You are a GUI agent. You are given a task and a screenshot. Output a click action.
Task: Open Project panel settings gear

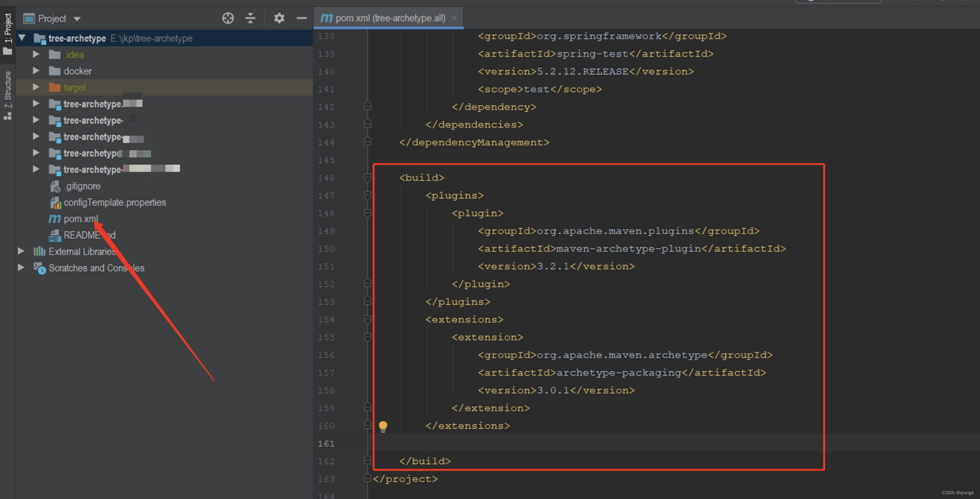click(x=279, y=18)
